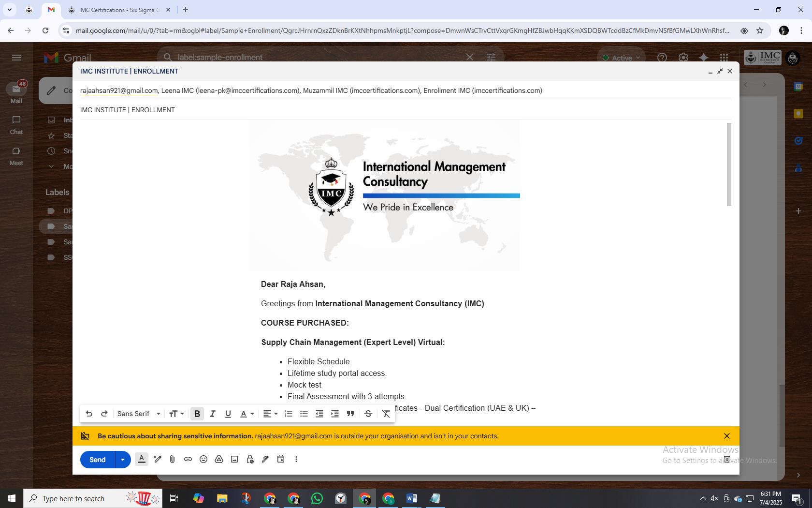Insert a bulleted list
This screenshot has width=812, height=508.
[x=304, y=414]
